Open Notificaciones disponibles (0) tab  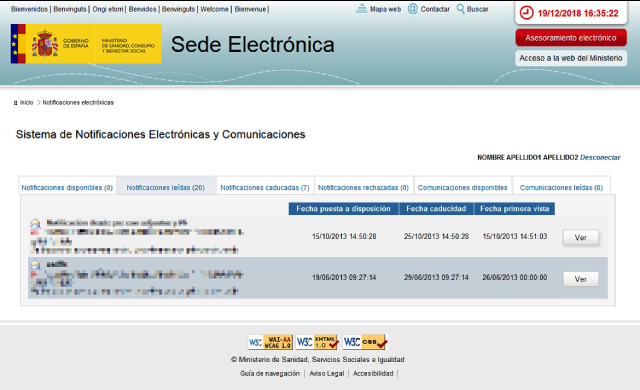(x=67, y=188)
